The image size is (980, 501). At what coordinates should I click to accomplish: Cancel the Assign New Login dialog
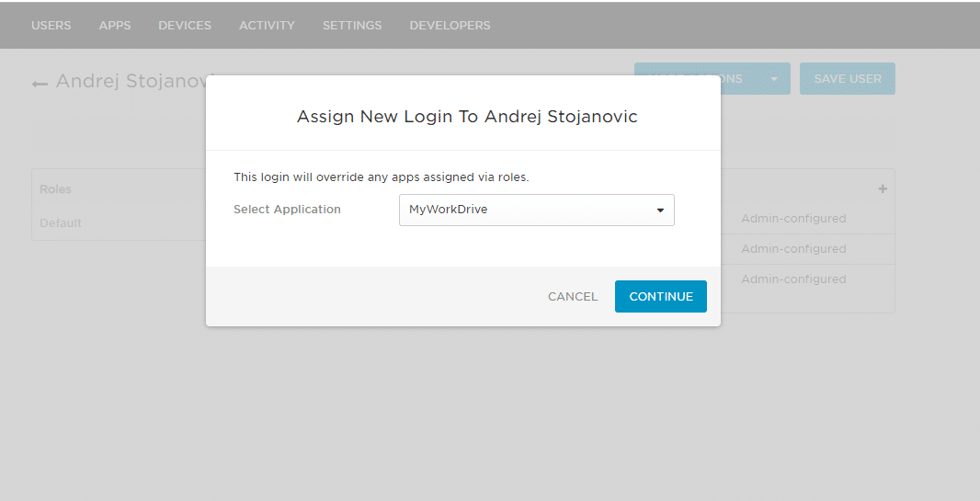pyautogui.click(x=572, y=297)
